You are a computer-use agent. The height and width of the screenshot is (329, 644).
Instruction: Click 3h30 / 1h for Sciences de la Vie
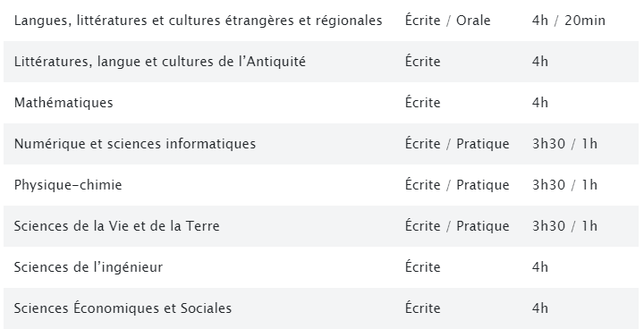pyautogui.click(x=564, y=226)
